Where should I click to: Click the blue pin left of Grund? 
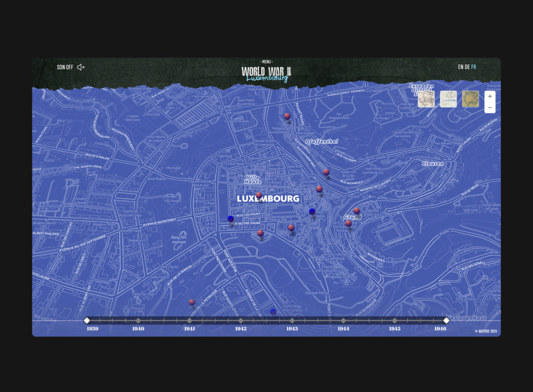(x=312, y=212)
